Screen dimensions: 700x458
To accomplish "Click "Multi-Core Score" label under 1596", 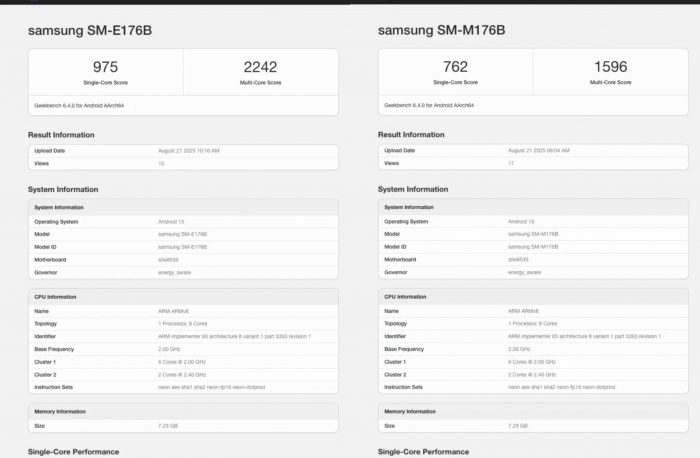I will (x=610, y=82).
